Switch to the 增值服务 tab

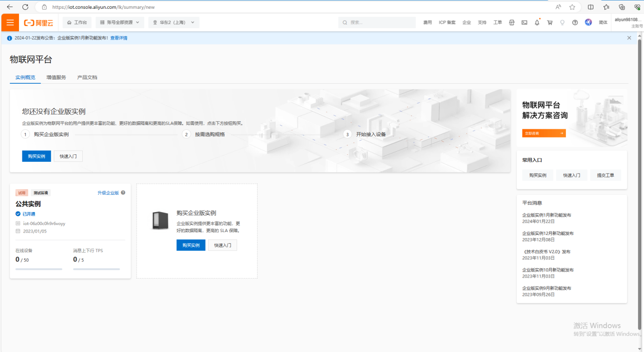click(56, 78)
